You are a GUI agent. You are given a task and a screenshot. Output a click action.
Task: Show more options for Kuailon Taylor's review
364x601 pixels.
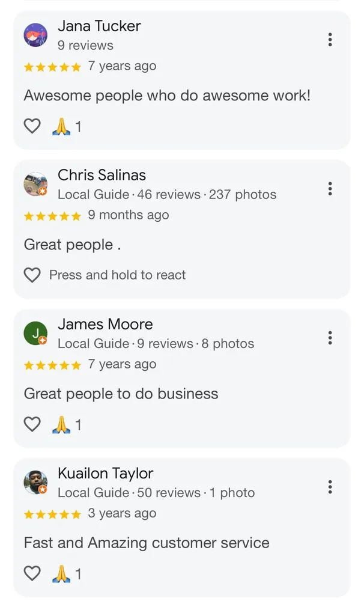point(330,487)
